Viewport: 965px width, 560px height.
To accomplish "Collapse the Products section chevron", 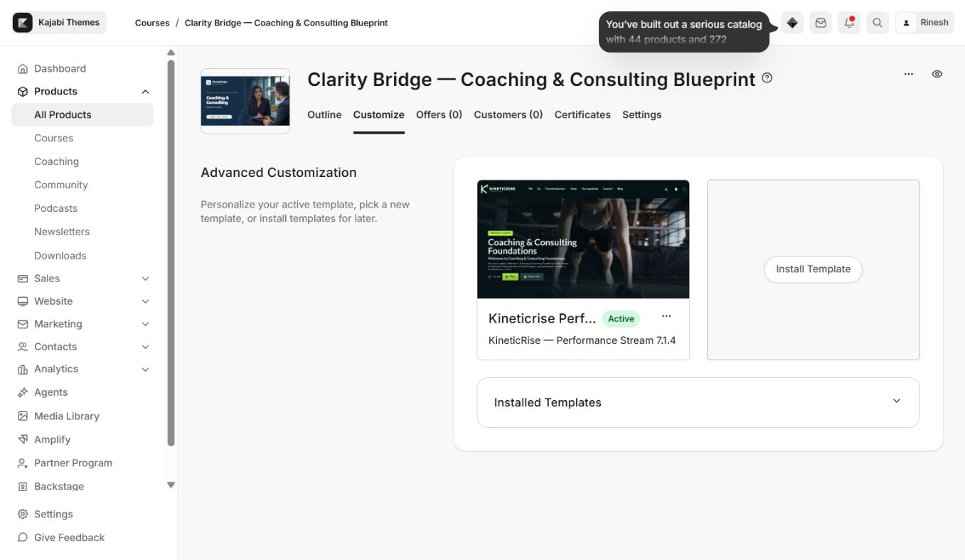I will 145,92.
